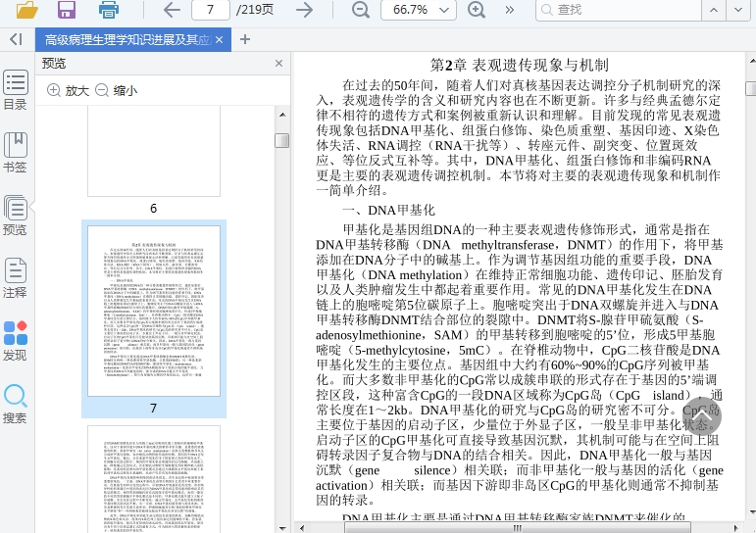Select page 6 thumbnail
This screenshot has width=756, height=533.
point(154,151)
